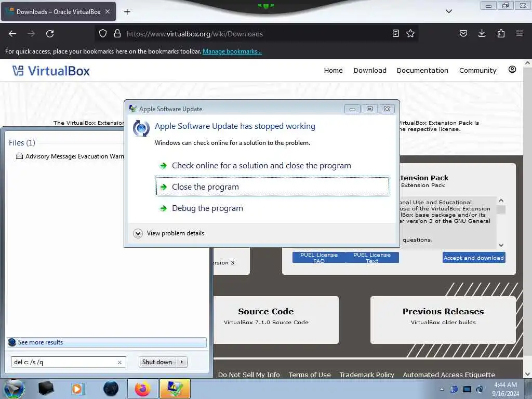Toggle reader view icon in address bar
Image resolution: width=532 pixels, height=399 pixels.
[x=395, y=33]
